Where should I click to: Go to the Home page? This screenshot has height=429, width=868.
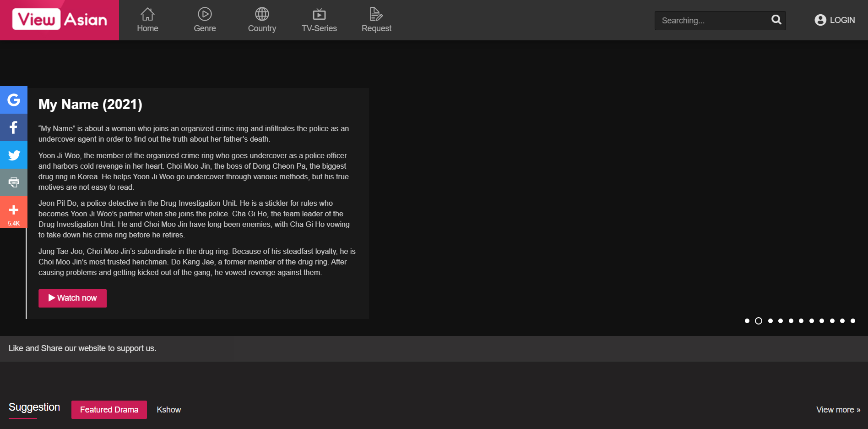[x=147, y=20]
